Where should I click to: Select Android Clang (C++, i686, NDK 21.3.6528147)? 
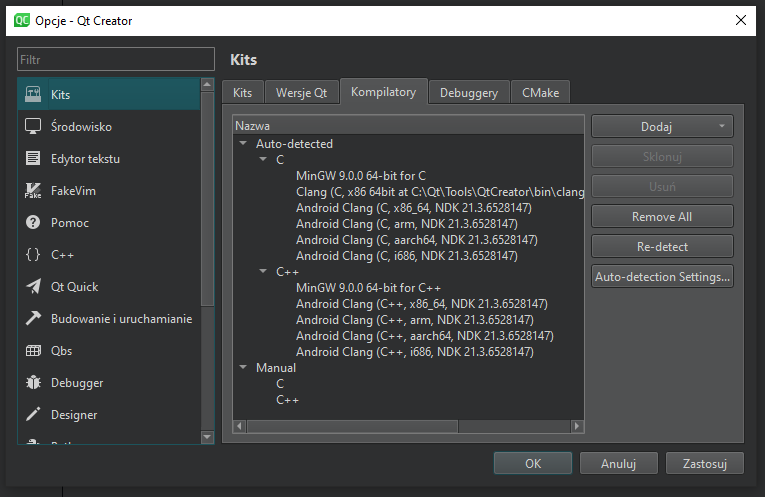pyautogui.click(x=415, y=352)
